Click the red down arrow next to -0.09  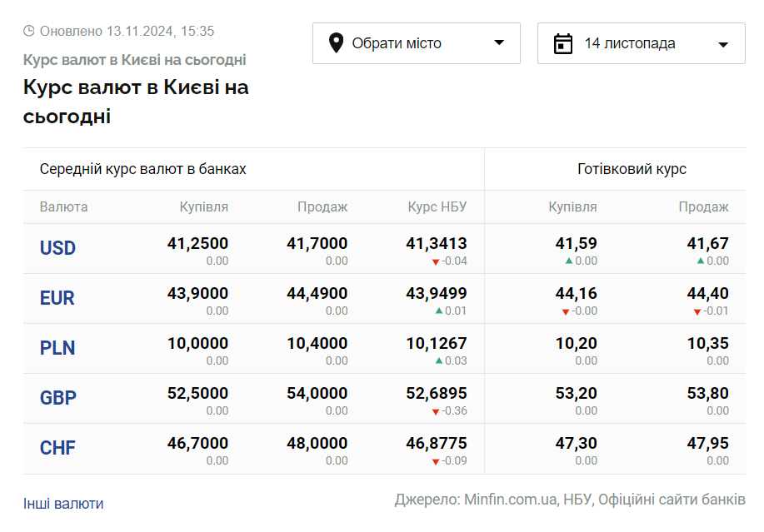(x=436, y=462)
